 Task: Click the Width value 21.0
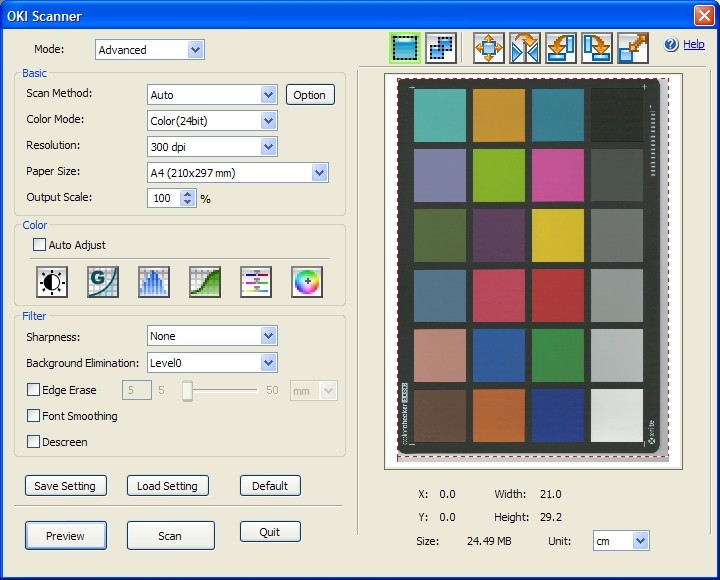551,494
